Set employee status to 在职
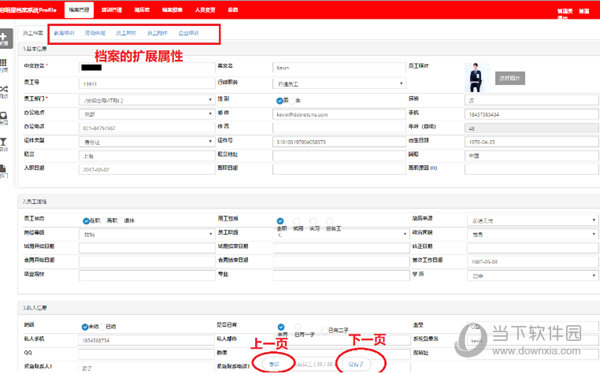This screenshot has height=374, width=600. [86, 221]
